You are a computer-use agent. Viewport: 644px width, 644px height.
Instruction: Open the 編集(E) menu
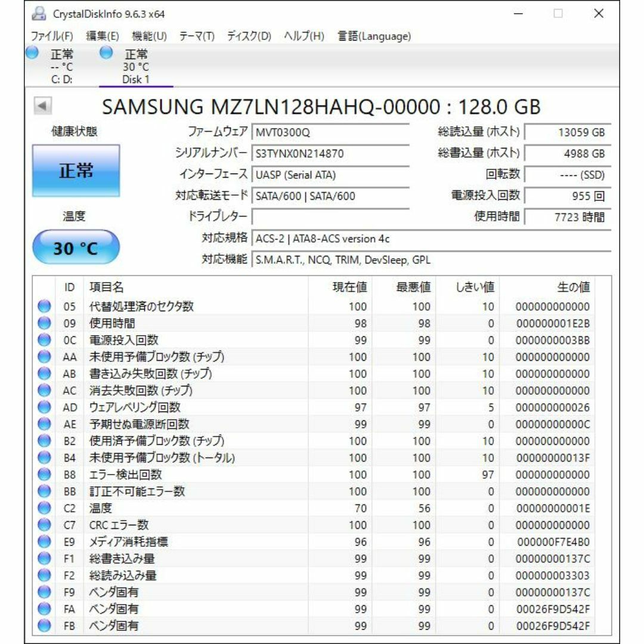coord(103,36)
